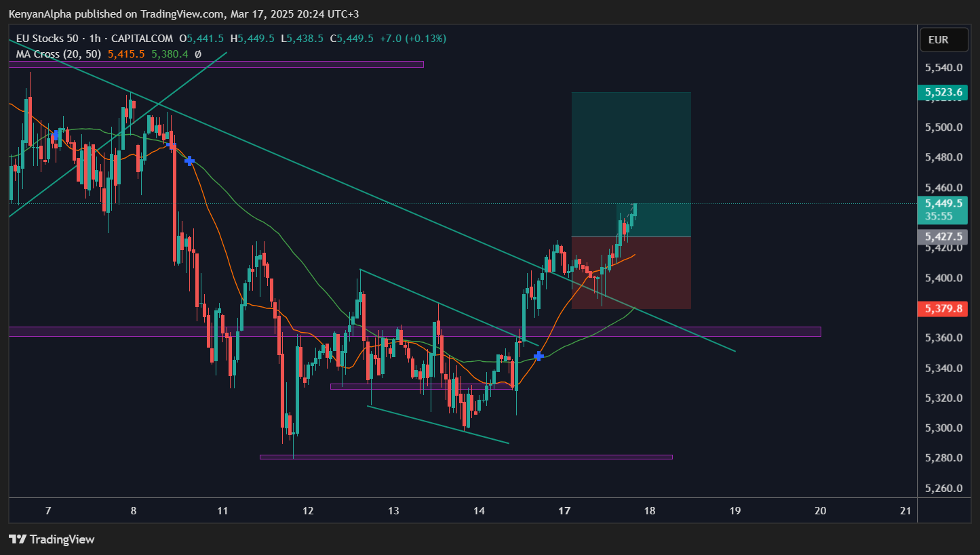Screen dimensions: 980x555
Task: Click date label 7 on time axis
Action: (x=47, y=510)
